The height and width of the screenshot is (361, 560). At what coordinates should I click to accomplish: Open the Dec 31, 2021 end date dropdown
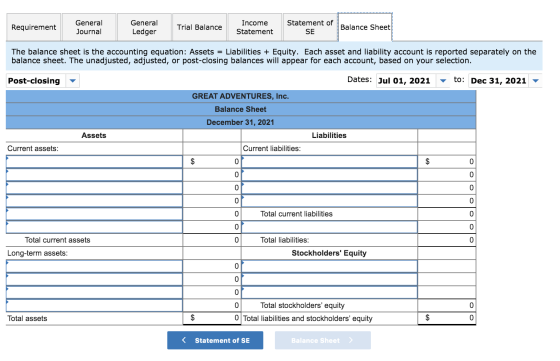pos(535,81)
